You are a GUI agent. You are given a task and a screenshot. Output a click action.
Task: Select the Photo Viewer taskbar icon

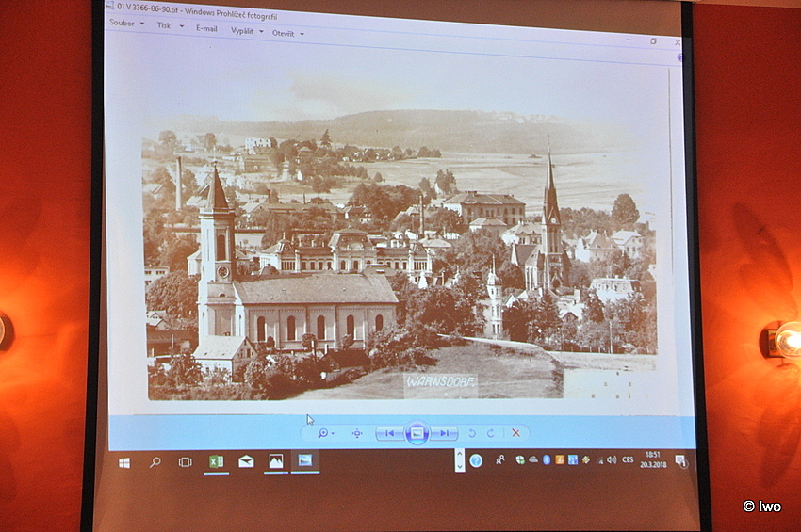point(305,460)
